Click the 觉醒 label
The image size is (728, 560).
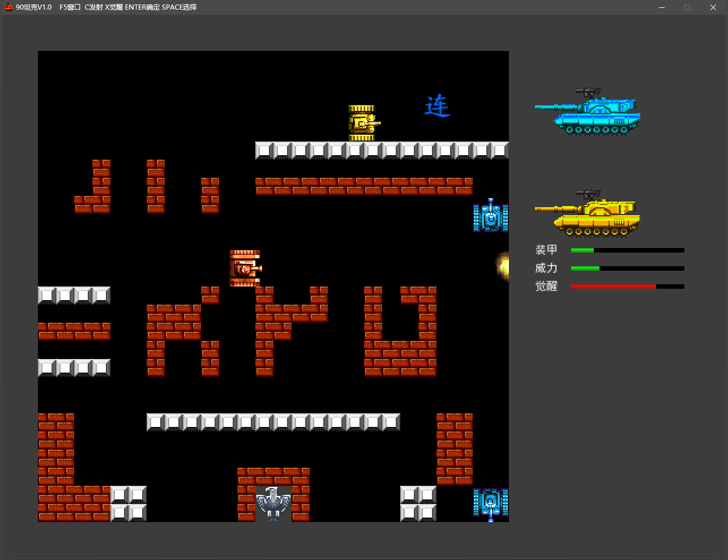click(546, 286)
